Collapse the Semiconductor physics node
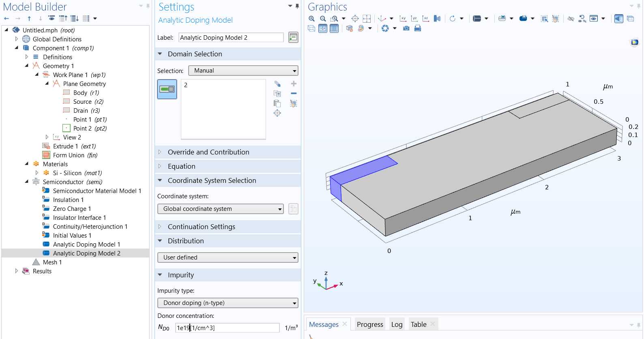The width and height of the screenshot is (644, 339). [26, 182]
